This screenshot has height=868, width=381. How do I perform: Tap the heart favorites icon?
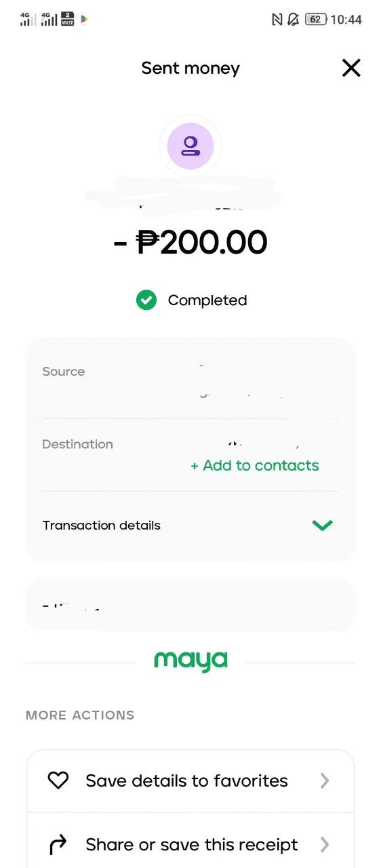(58, 781)
